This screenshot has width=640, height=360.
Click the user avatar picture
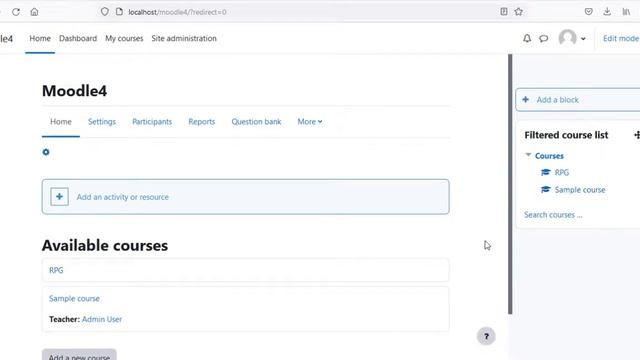click(567, 38)
